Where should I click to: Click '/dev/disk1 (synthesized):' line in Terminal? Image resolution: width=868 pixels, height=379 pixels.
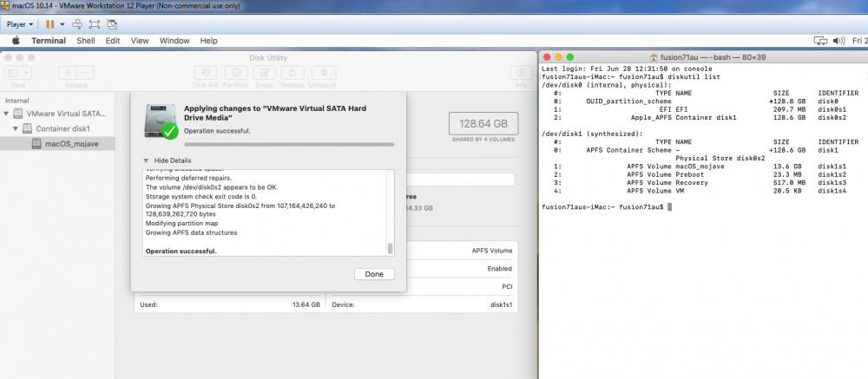[592, 134]
